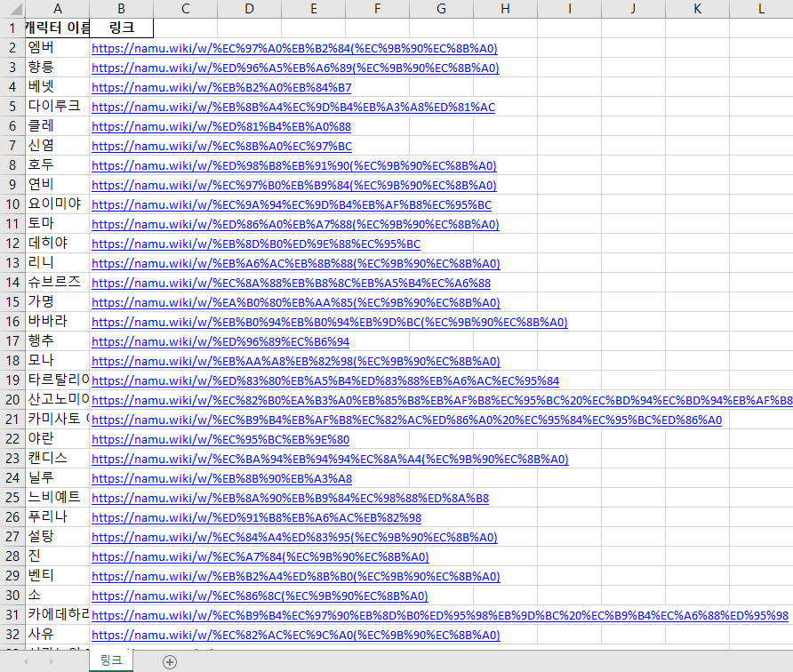Select the cell containing 바바라
Viewport: 793px width, 672px height.
click(x=58, y=322)
